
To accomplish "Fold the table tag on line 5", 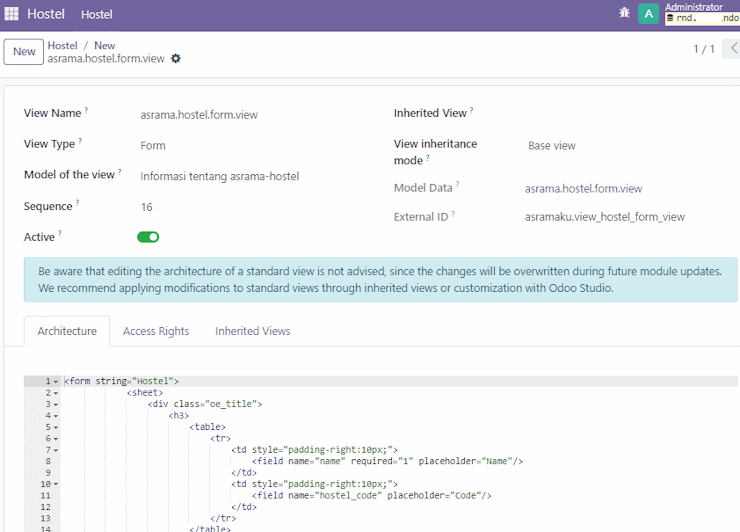I will tap(56, 427).
